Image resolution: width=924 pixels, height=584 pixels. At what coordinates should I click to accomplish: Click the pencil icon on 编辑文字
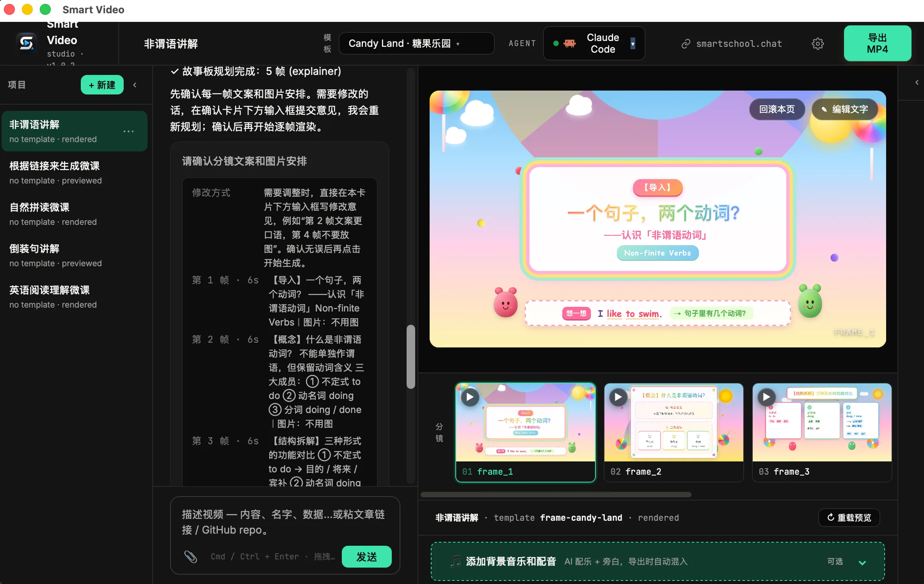tap(824, 110)
